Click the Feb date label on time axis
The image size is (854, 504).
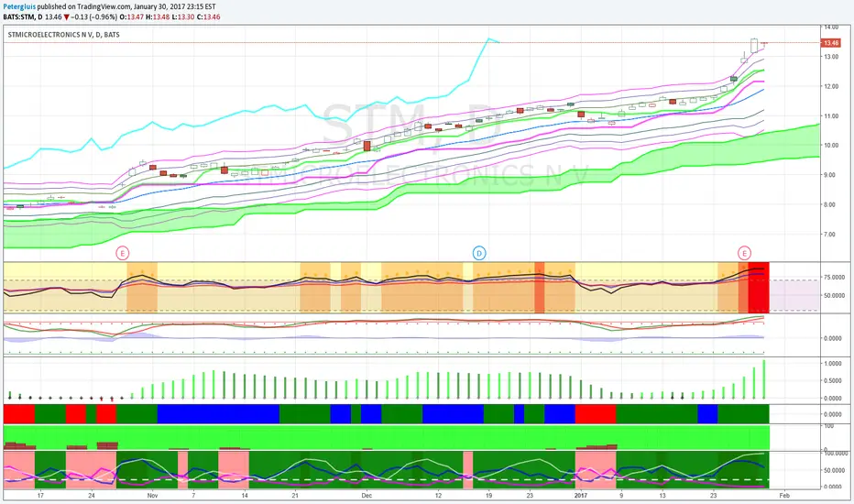[784, 495]
